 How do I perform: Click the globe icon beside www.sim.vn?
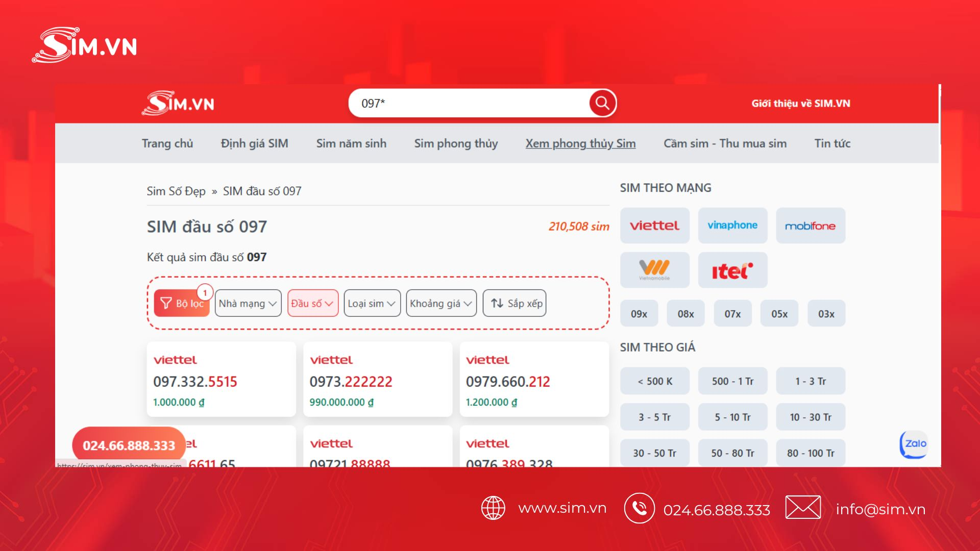point(493,508)
